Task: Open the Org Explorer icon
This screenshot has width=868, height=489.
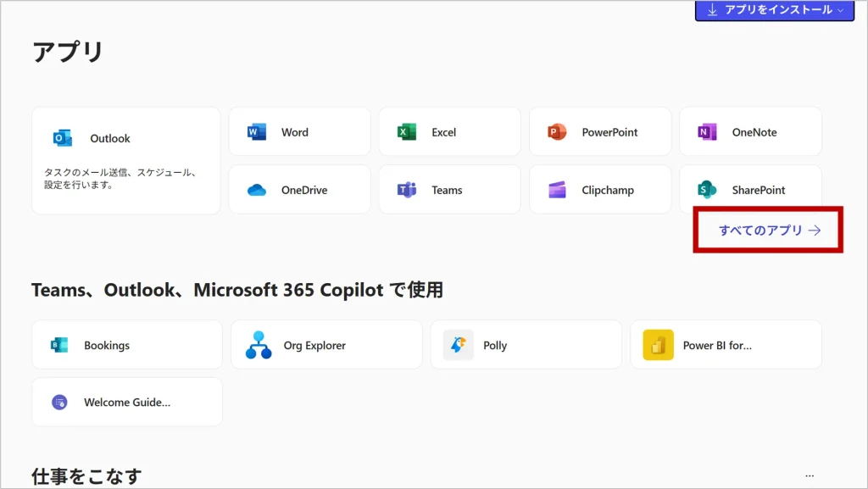Action: (259, 345)
